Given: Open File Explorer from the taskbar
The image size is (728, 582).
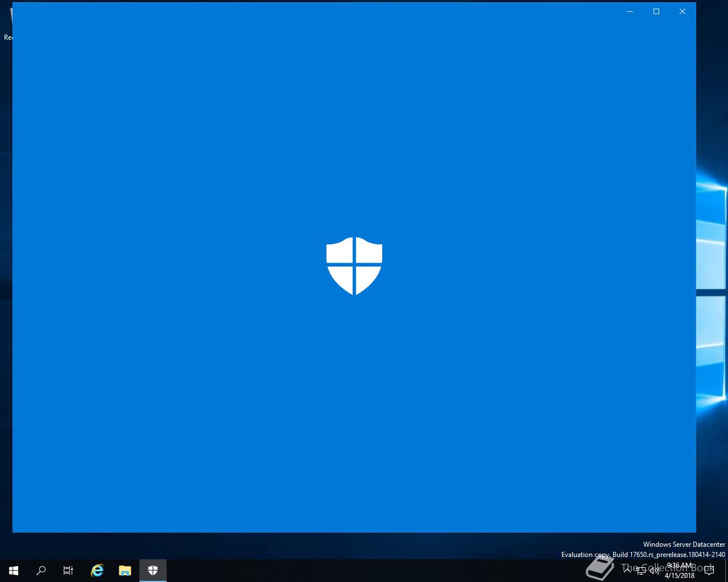Looking at the screenshot, I should (x=125, y=571).
